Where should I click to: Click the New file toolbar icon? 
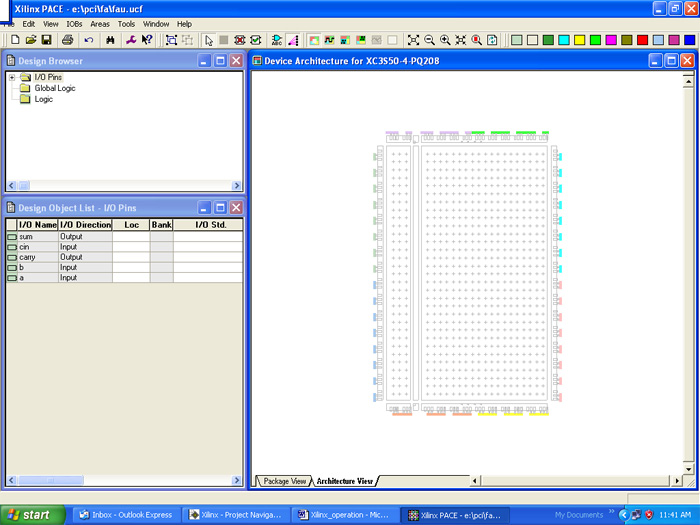15,40
